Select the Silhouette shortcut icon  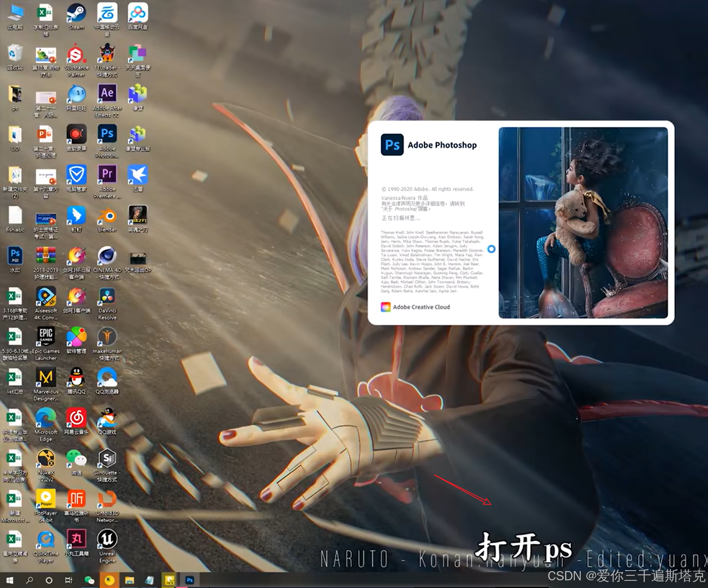point(107,465)
